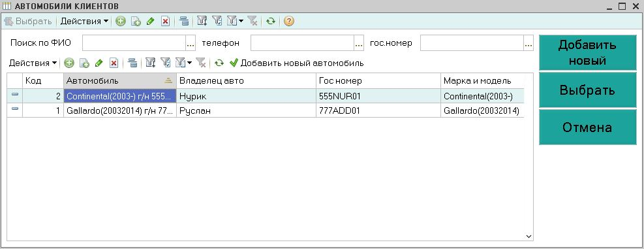Click the large teal Выбрать button
This screenshot has width=644, height=249.
(x=588, y=90)
